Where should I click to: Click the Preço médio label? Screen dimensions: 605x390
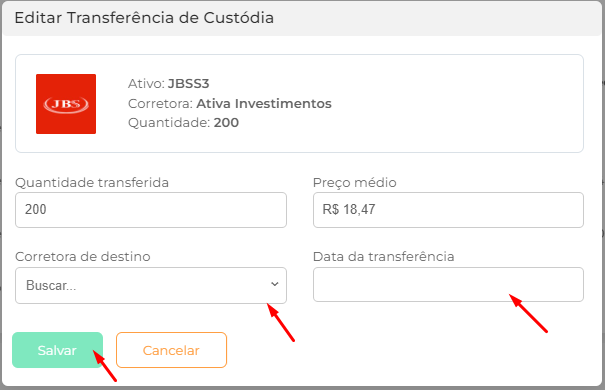click(x=355, y=182)
